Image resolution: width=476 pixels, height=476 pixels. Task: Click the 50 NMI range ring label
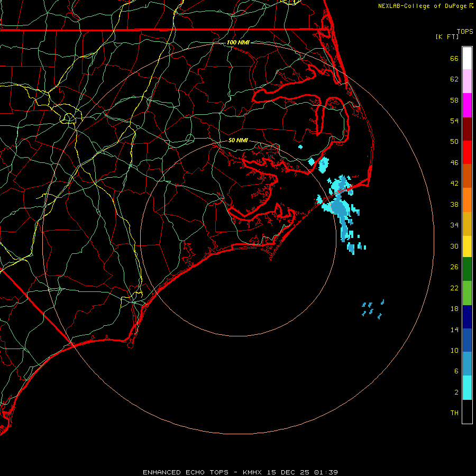point(238,140)
